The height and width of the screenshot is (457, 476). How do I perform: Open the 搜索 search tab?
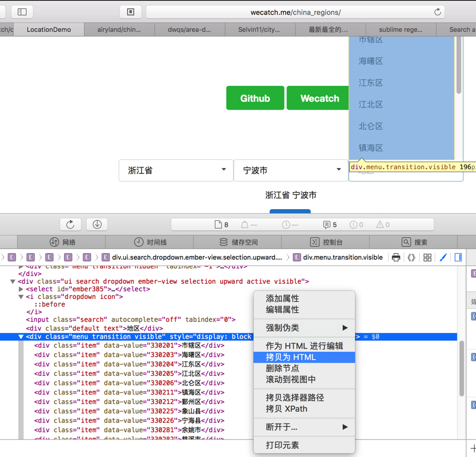pos(413,242)
